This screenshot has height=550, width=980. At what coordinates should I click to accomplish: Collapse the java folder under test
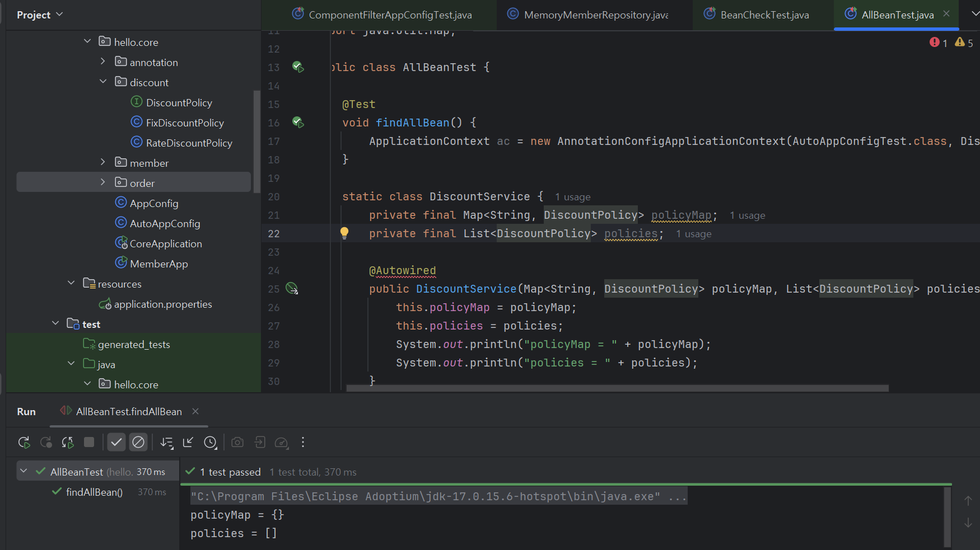pyautogui.click(x=71, y=363)
